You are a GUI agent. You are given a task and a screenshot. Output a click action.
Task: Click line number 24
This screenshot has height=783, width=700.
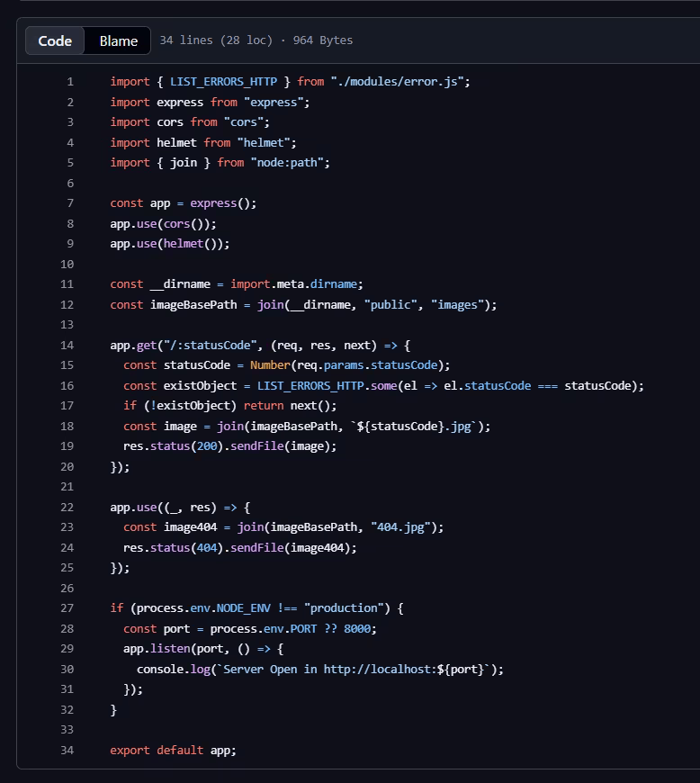coord(67,547)
